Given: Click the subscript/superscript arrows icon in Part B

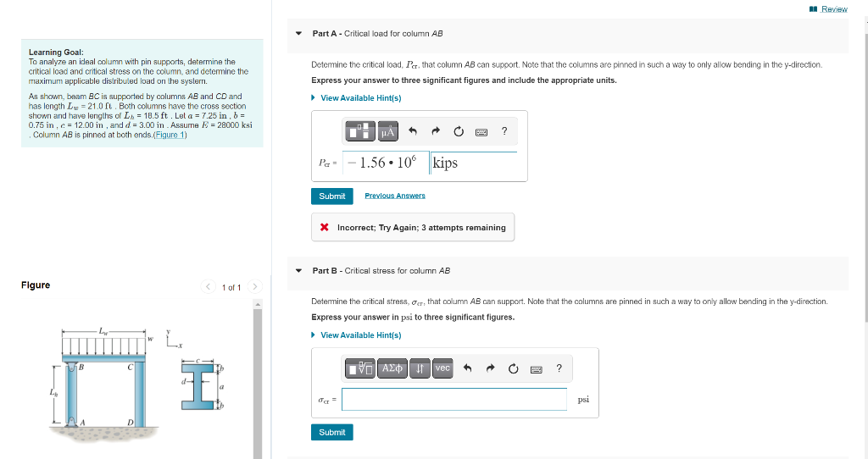Looking at the screenshot, I should [420, 368].
